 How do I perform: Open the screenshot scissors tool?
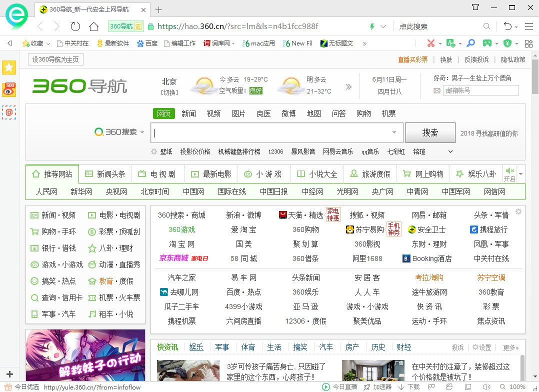[x=431, y=43]
